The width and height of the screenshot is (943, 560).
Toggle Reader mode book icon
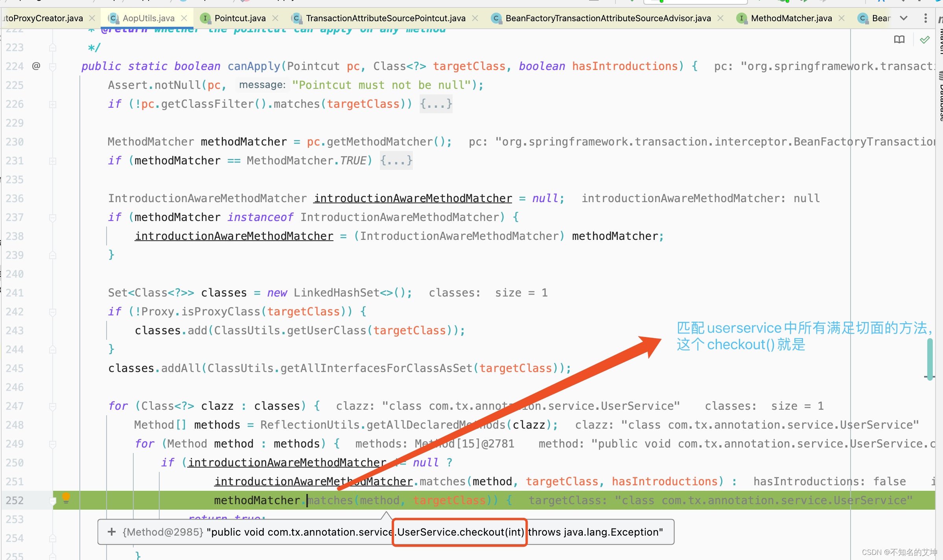click(x=899, y=39)
